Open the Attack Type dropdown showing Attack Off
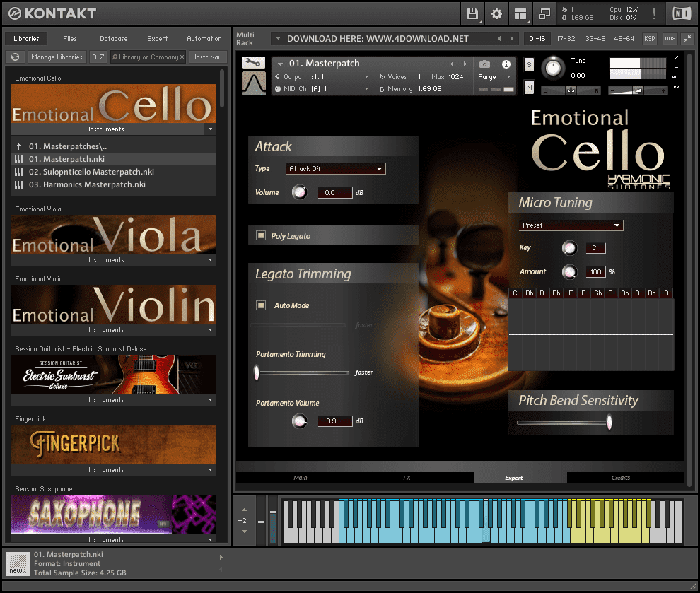The height and width of the screenshot is (593, 700). coord(335,169)
